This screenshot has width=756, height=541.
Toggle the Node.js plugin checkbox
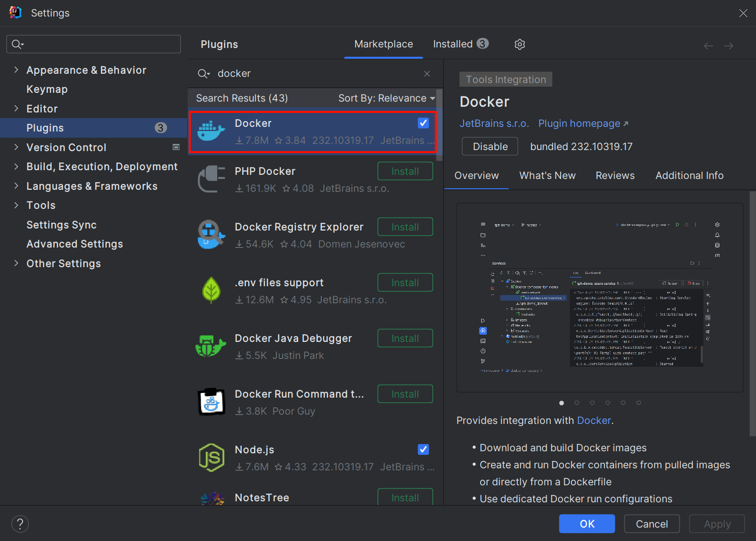423,449
